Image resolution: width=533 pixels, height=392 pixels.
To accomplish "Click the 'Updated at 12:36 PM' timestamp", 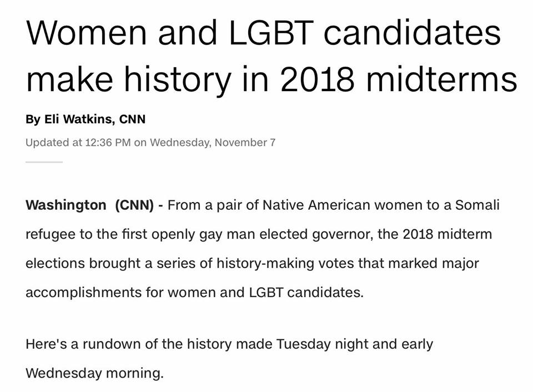I will point(78,143).
